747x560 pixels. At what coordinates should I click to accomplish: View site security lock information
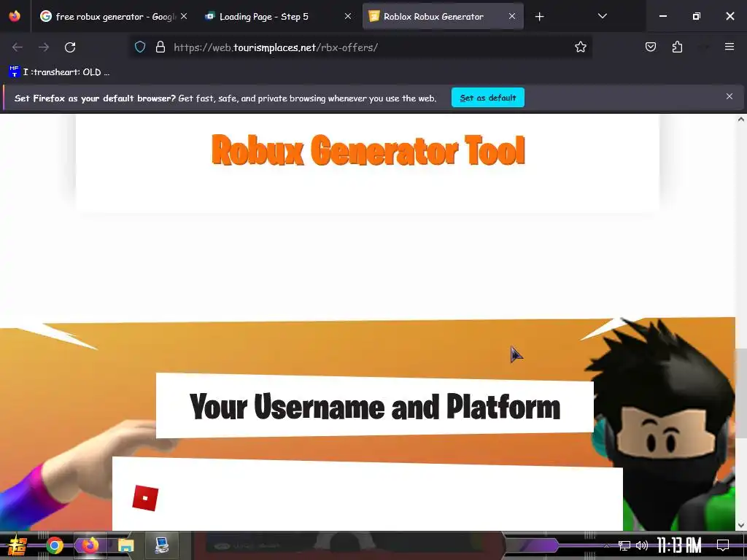tap(160, 47)
